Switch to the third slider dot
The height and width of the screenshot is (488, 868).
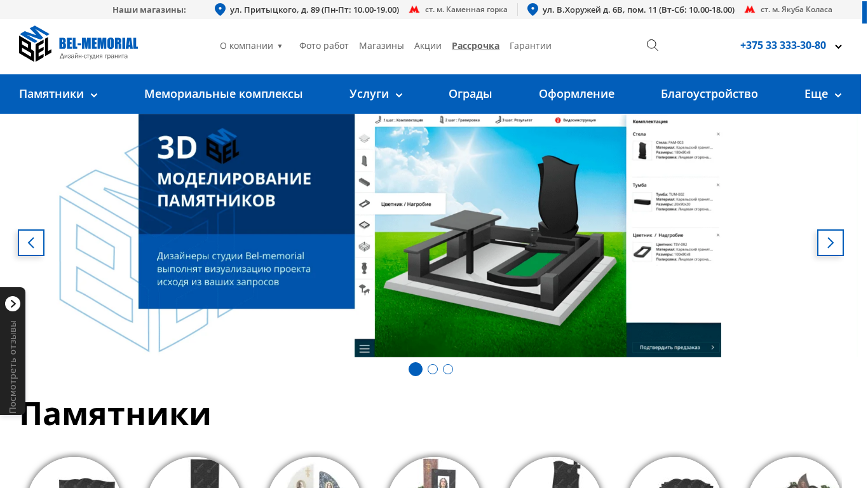pyautogui.click(x=448, y=369)
